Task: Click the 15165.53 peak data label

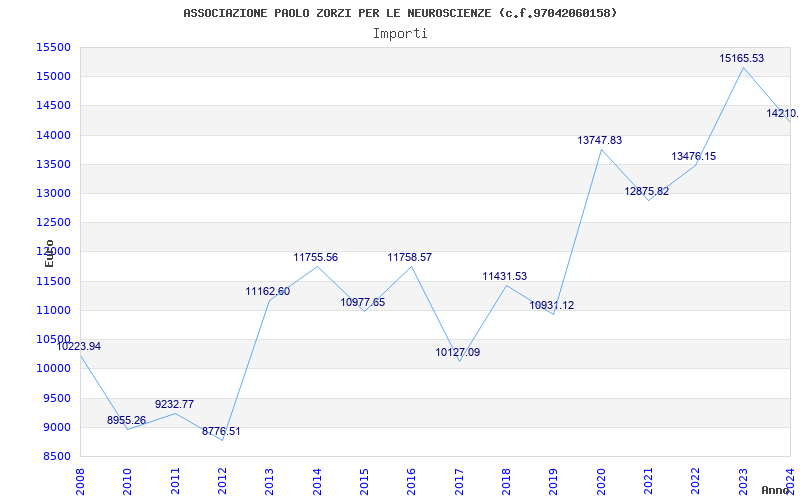Action: tap(741, 58)
